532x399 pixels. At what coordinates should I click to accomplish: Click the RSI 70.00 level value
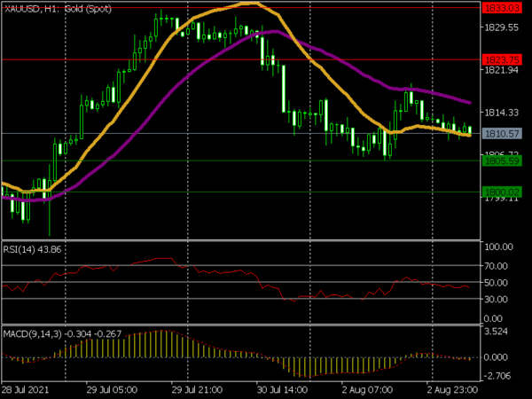[x=496, y=266]
